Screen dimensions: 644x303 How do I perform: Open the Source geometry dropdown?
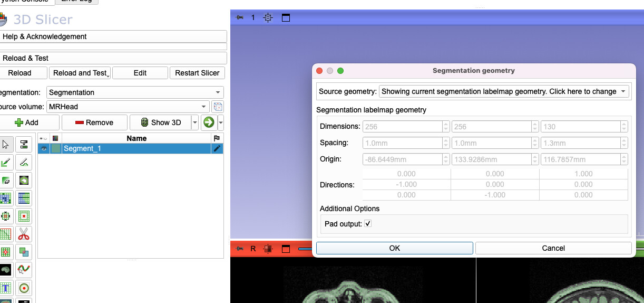click(x=504, y=91)
